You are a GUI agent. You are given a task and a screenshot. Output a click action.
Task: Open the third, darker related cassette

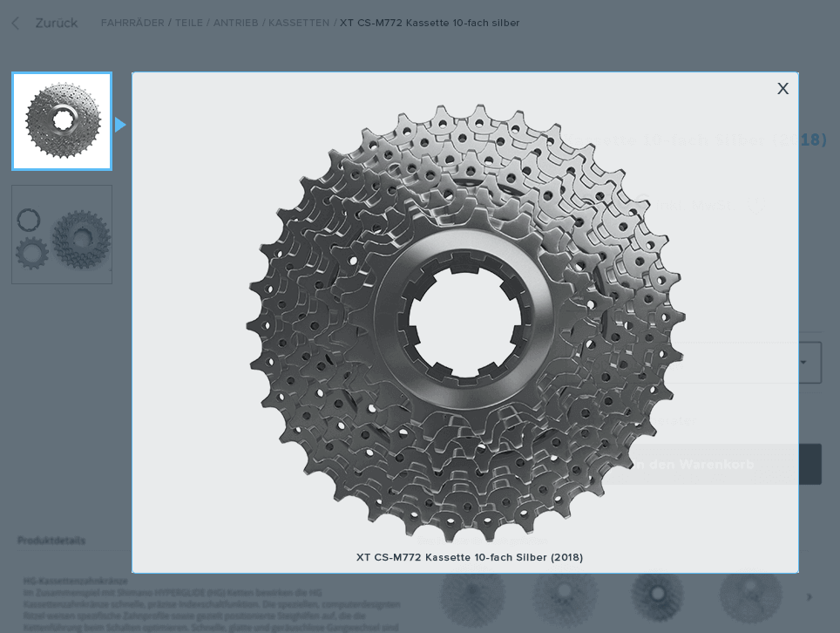657,597
